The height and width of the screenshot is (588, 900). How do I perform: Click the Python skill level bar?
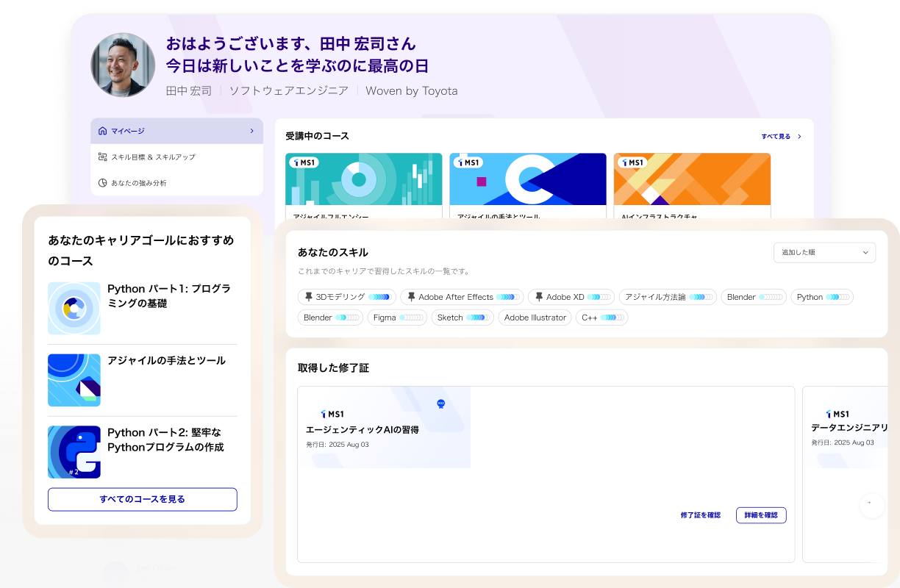tap(837, 297)
